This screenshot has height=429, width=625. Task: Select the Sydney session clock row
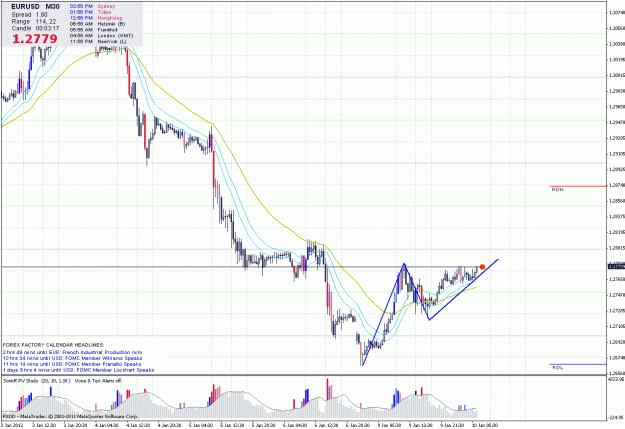[92, 6]
